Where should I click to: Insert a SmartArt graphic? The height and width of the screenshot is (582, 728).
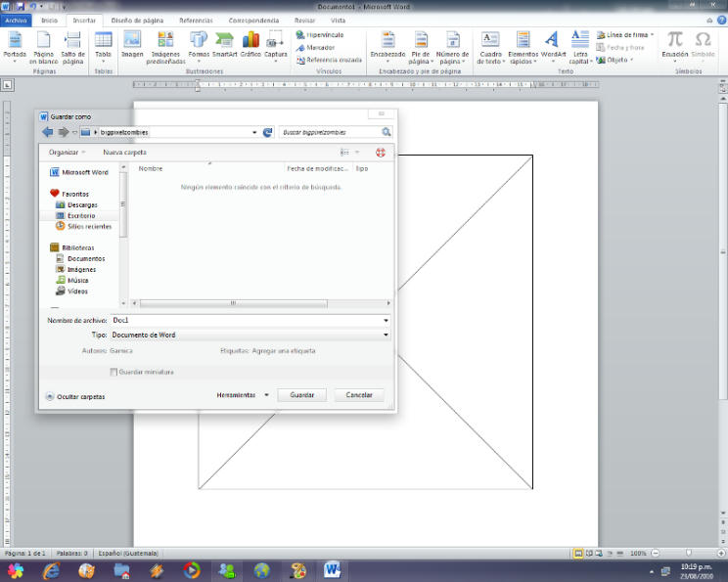[x=225, y=45]
